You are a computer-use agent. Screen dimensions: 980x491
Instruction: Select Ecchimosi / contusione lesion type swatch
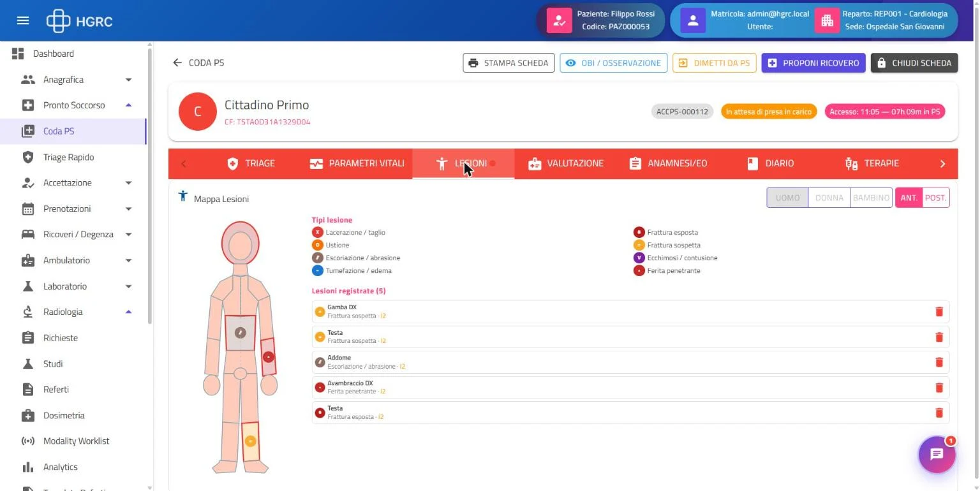(x=639, y=258)
